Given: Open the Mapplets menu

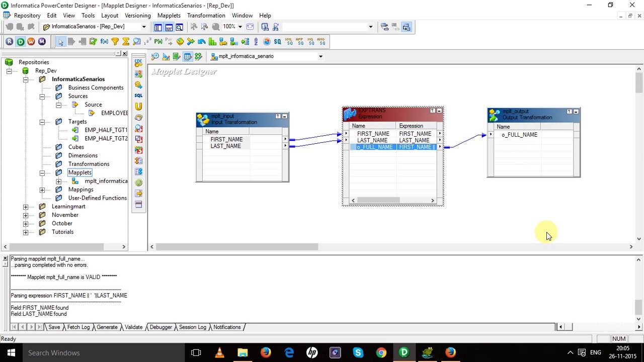Looking at the screenshot, I should click(x=169, y=16).
